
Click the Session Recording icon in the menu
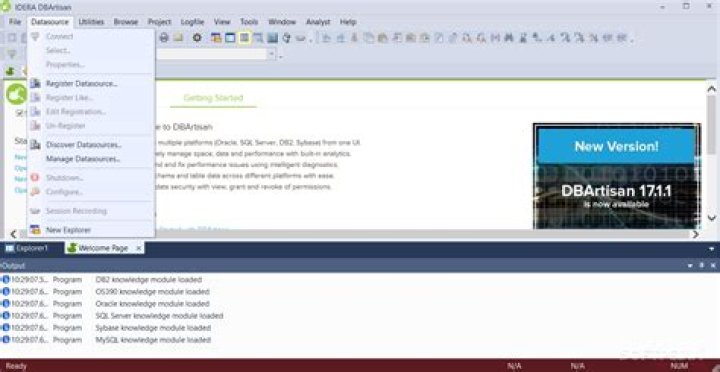(35, 211)
